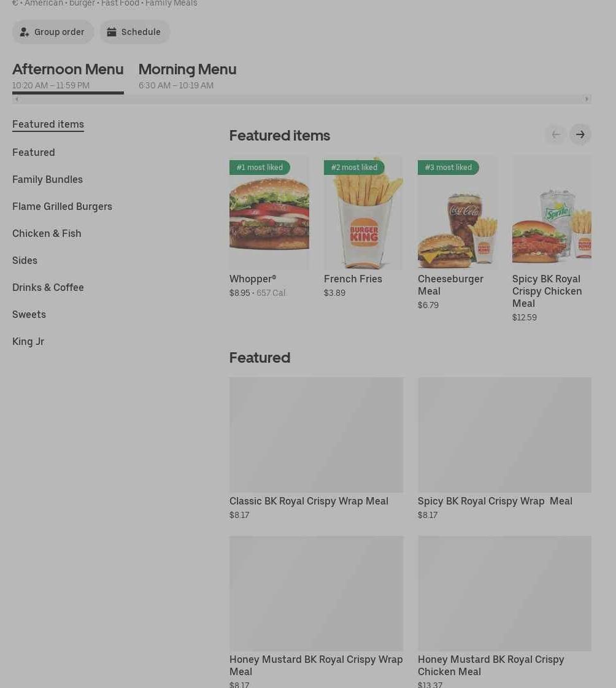
Task: Jump to Family Bundles category
Action: pyautogui.click(x=47, y=179)
